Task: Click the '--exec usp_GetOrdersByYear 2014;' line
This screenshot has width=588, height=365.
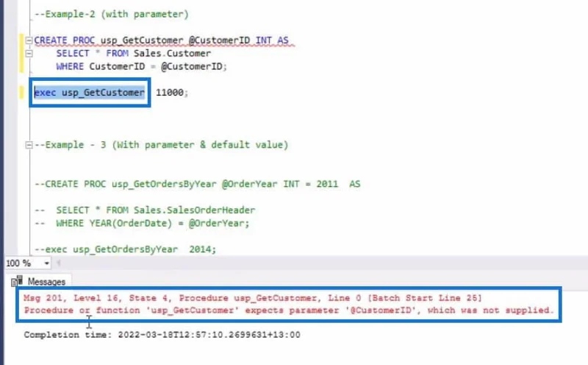Action: coord(125,249)
